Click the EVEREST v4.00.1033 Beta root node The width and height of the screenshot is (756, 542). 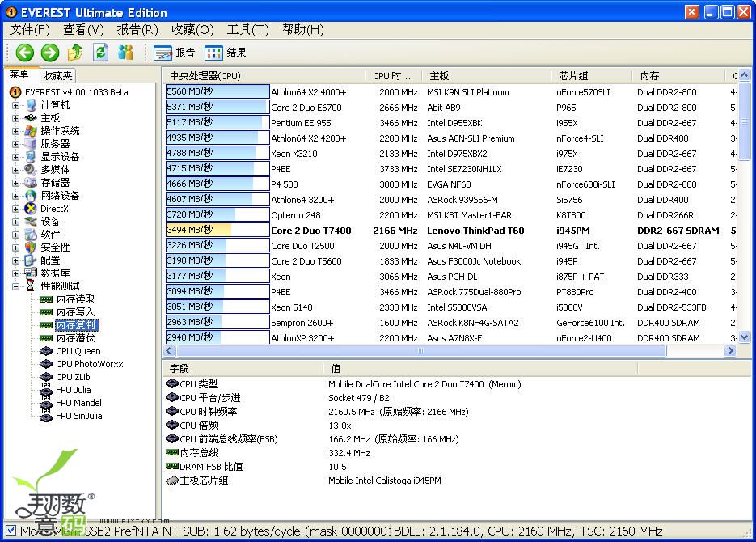(77, 92)
